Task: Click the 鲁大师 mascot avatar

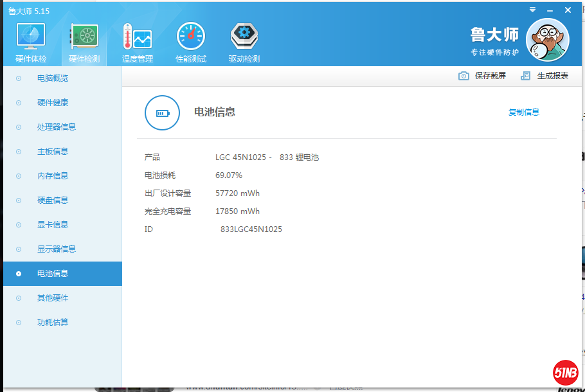Action: click(547, 39)
